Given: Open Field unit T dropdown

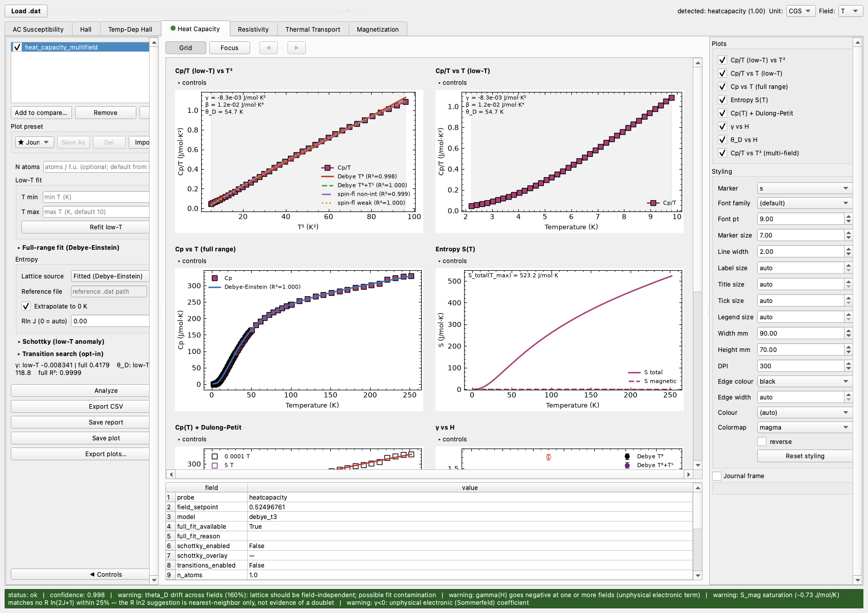Looking at the screenshot, I should (x=850, y=11).
